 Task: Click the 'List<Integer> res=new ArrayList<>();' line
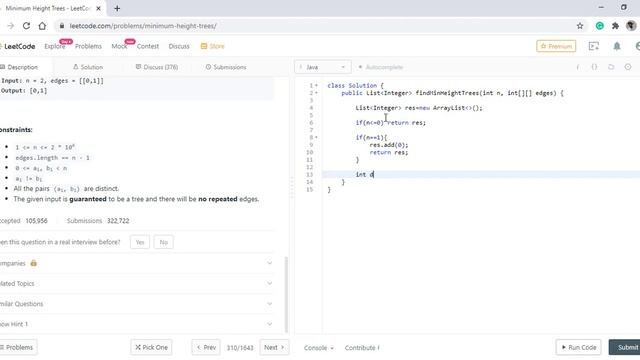coord(419,108)
